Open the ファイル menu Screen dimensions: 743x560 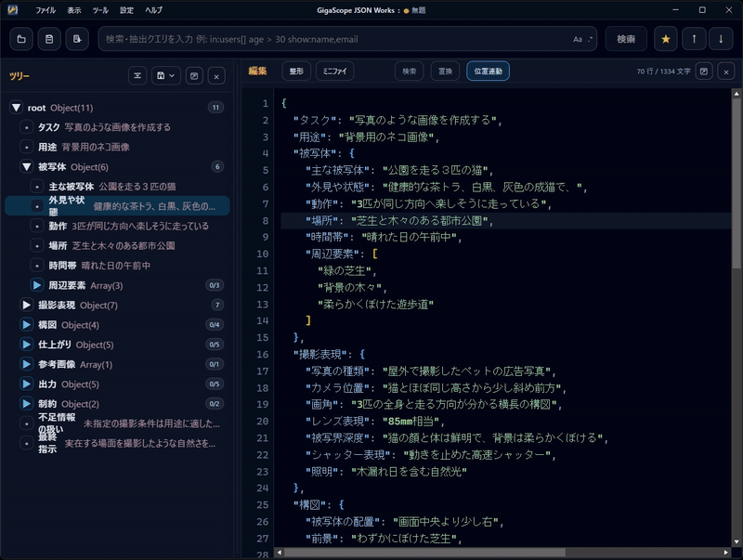(46, 10)
